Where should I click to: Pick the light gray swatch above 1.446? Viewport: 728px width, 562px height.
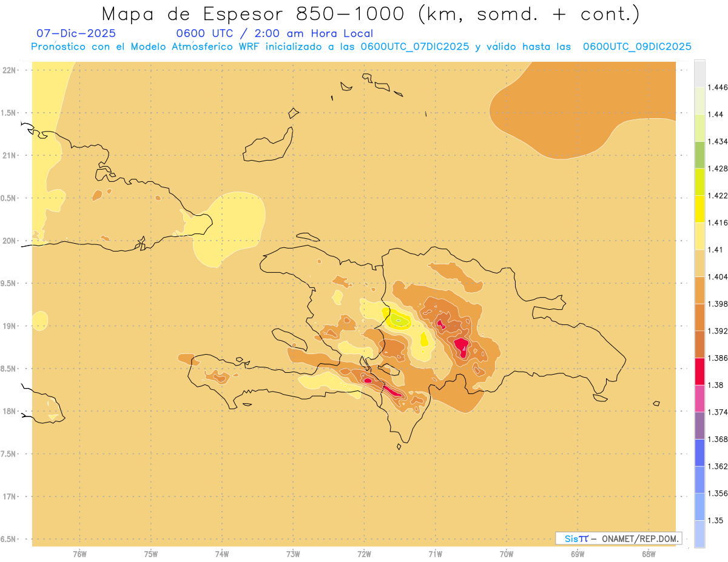pos(699,73)
